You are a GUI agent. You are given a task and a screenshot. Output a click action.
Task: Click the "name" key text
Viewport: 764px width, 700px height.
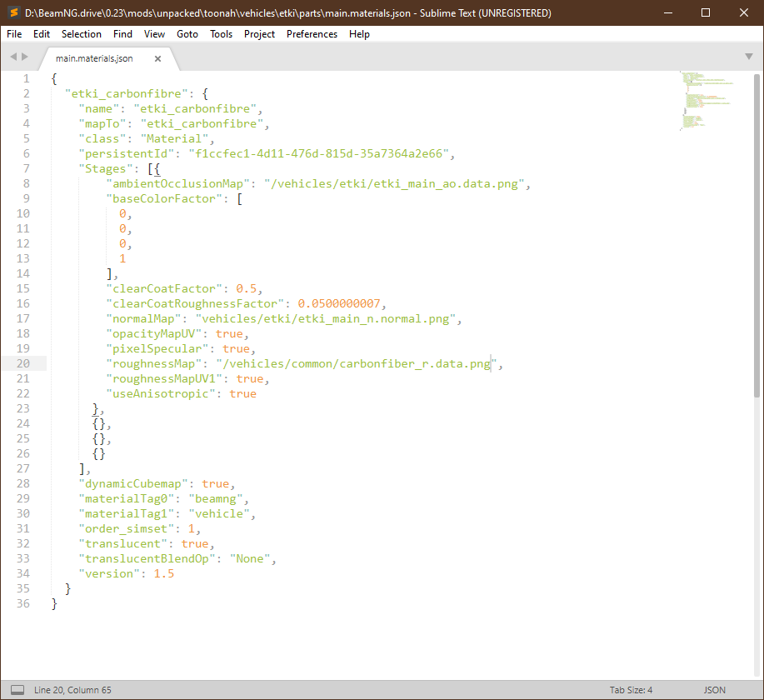click(x=99, y=108)
